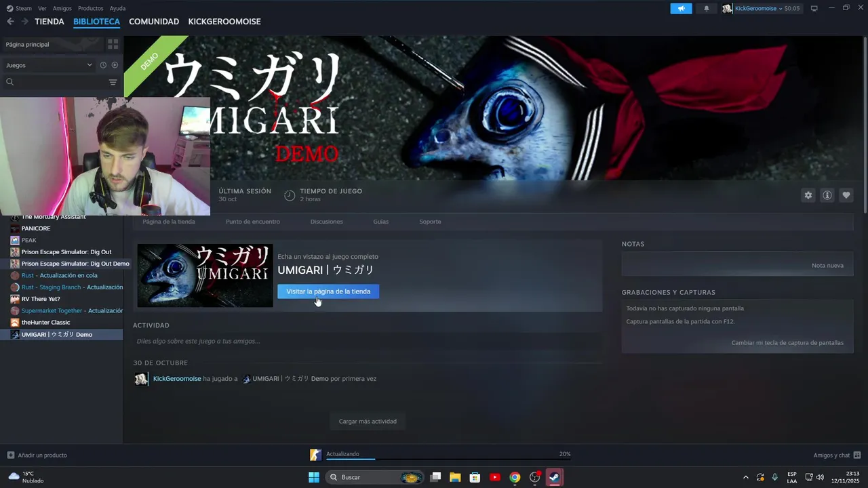The height and width of the screenshot is (488, 868).
Task: Open the Productos menu
Action: click(90, 8)
